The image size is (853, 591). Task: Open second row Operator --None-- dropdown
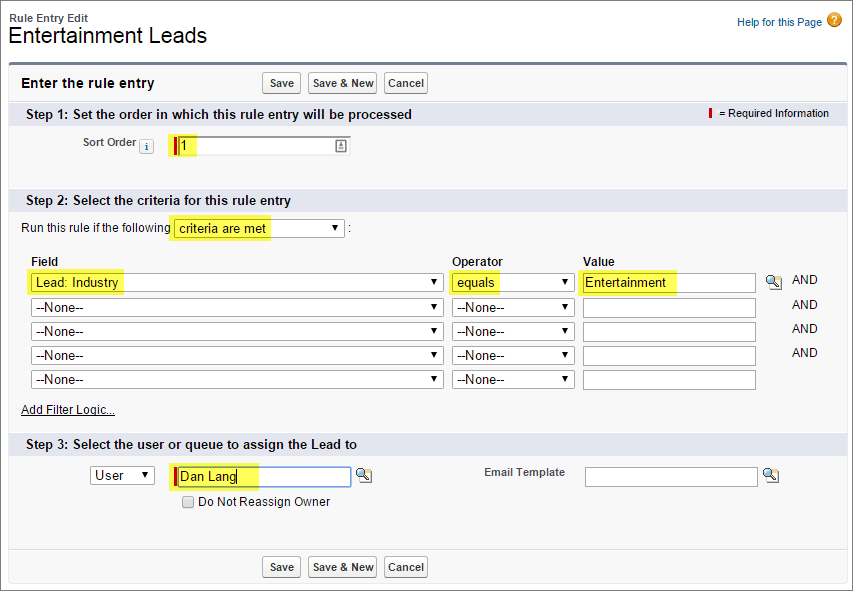[x=513, y=307]
